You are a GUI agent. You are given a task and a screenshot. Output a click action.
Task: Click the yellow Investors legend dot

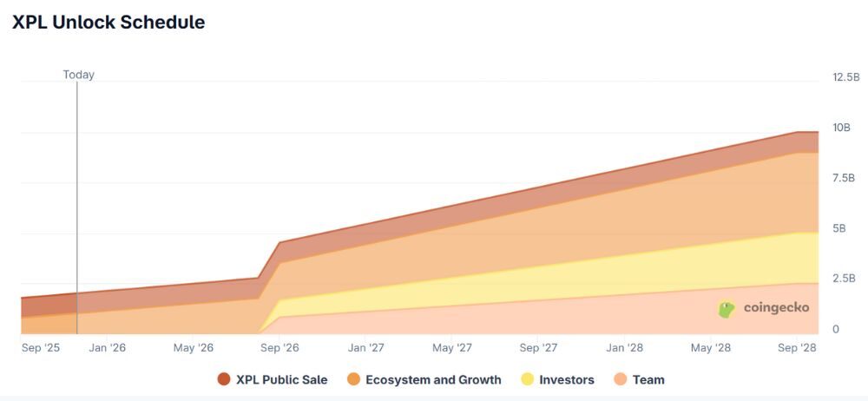coord(527,379)
